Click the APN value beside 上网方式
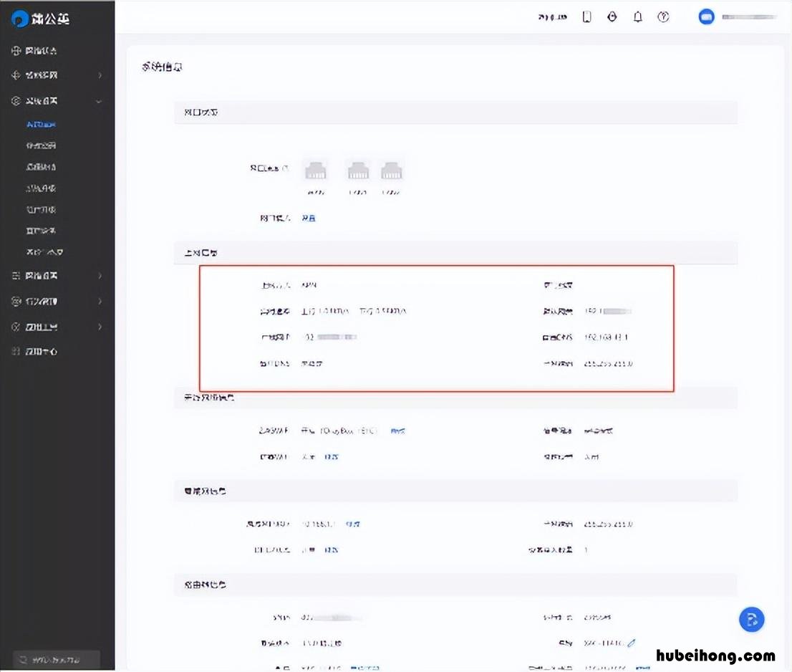The width and height of the screenshot is (792, 672). pyautogui.click(x=309, y=285)
